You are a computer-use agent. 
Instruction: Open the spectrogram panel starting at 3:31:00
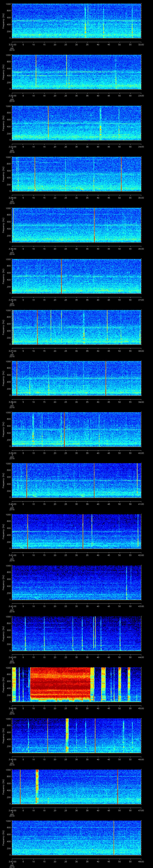tap(76, 21)
